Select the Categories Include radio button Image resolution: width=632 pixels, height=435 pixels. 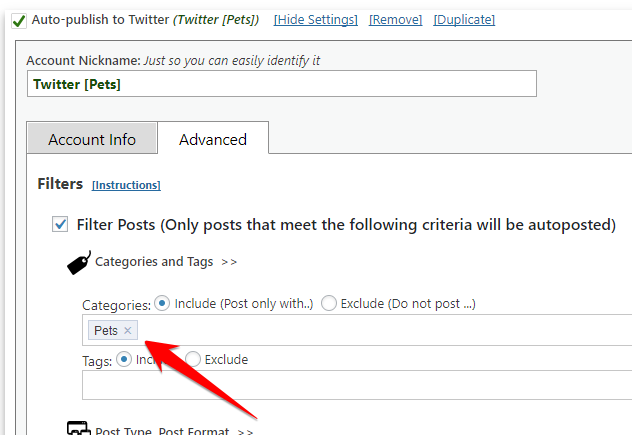click(x=162, y=303)
